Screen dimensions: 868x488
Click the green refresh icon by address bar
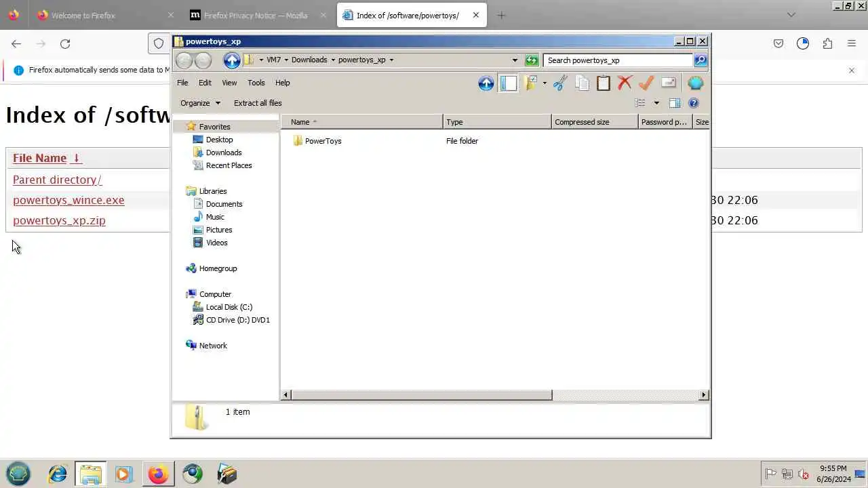point(532,60)
